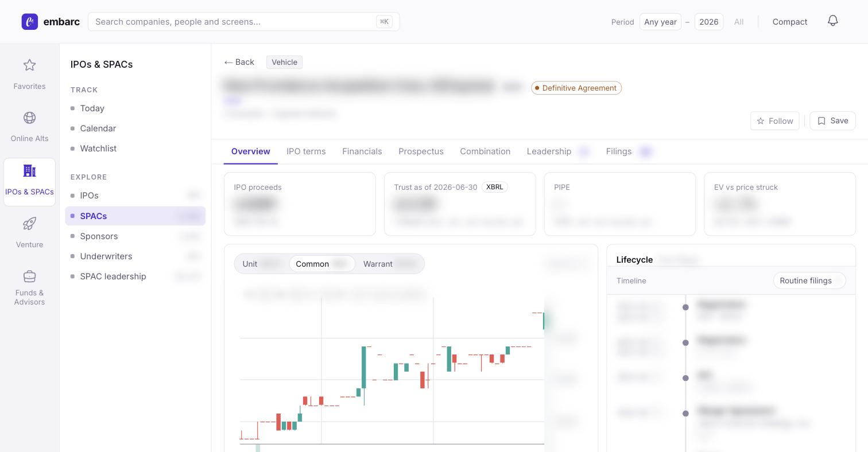This screenshot has width=868, height=452.
Task: Open IPOs under Explore
Action: 135,196
